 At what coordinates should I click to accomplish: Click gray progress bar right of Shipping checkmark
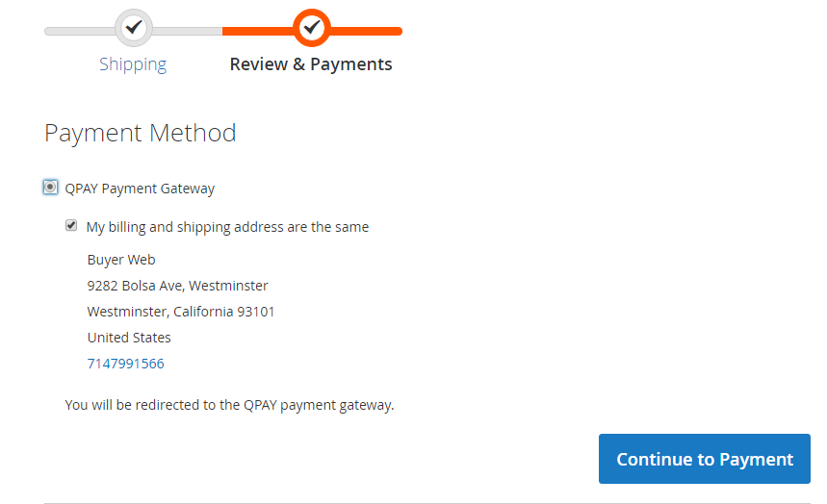(x=188, y=31)
